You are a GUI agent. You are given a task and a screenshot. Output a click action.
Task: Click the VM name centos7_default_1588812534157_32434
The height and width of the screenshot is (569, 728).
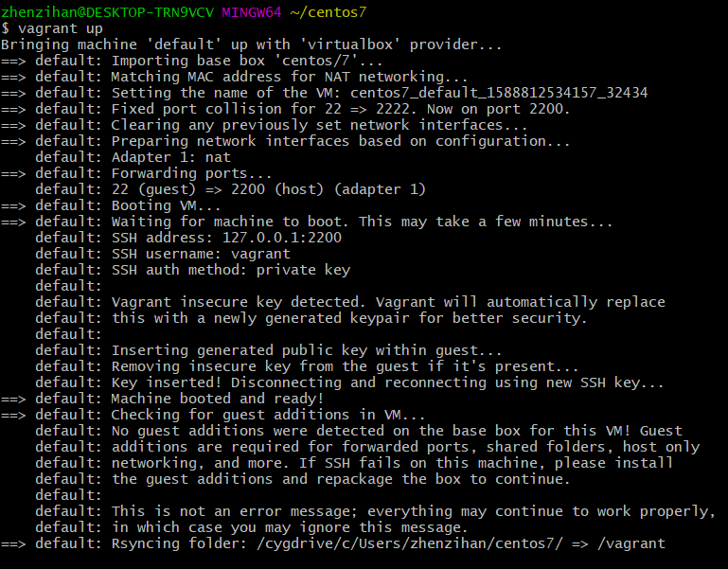(499, 93)
